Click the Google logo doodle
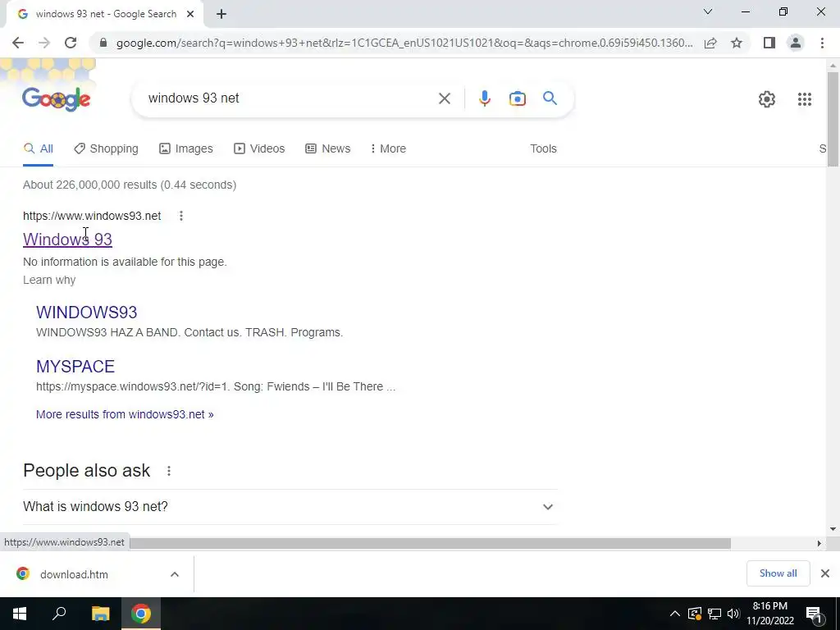The height and width of the screenshot is (630, 840). pyautogui.click(x=57, y=98)
